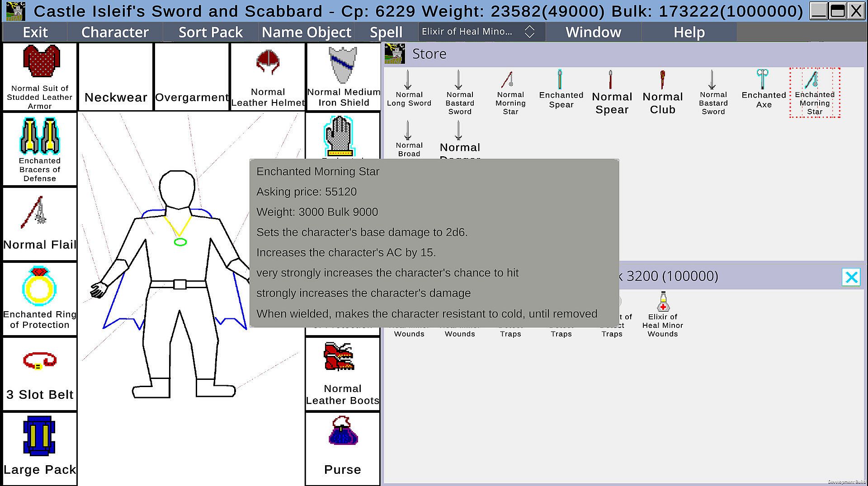This screenshot has width=868, height=486.
Task: Select the Normal Flail weapon slot
Action: pos(40,224)
